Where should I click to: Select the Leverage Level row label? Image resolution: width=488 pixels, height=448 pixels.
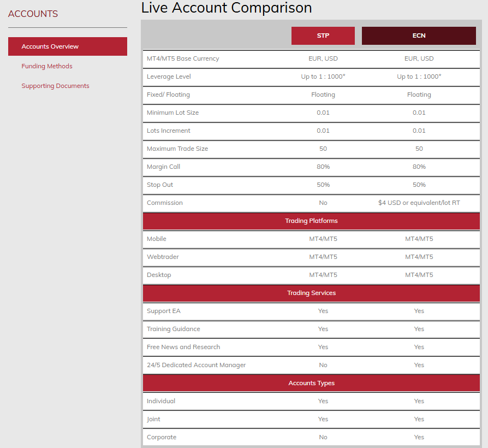click(x=169, y=76)
